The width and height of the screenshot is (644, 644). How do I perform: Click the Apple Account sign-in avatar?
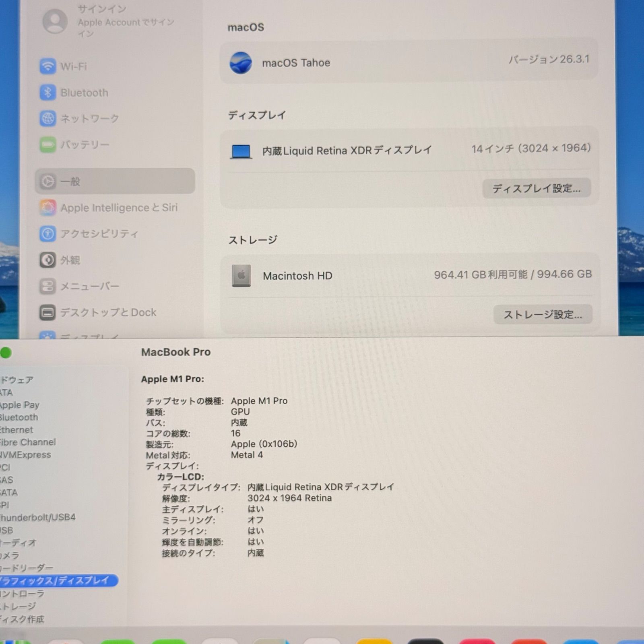(55, 21)
